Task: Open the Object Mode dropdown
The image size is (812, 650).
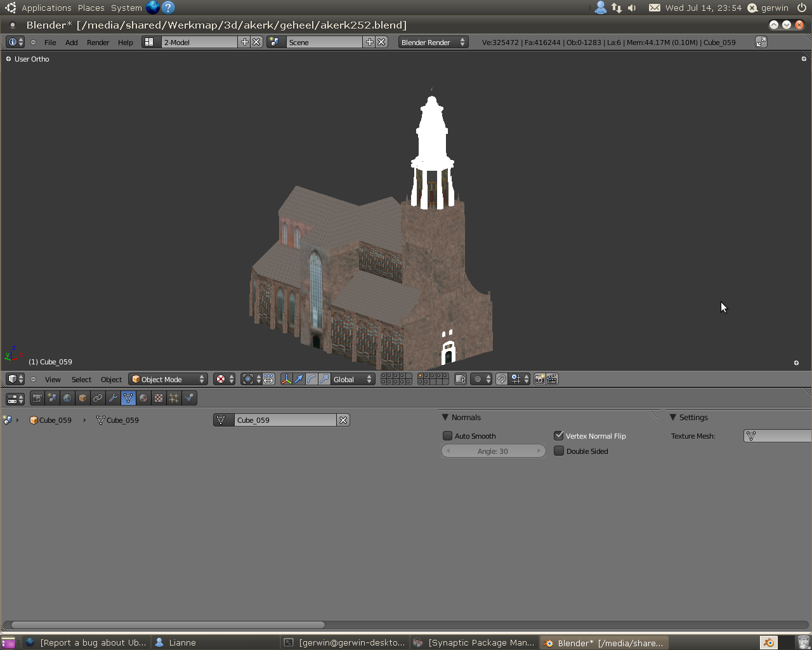Action: pos(168,380)
